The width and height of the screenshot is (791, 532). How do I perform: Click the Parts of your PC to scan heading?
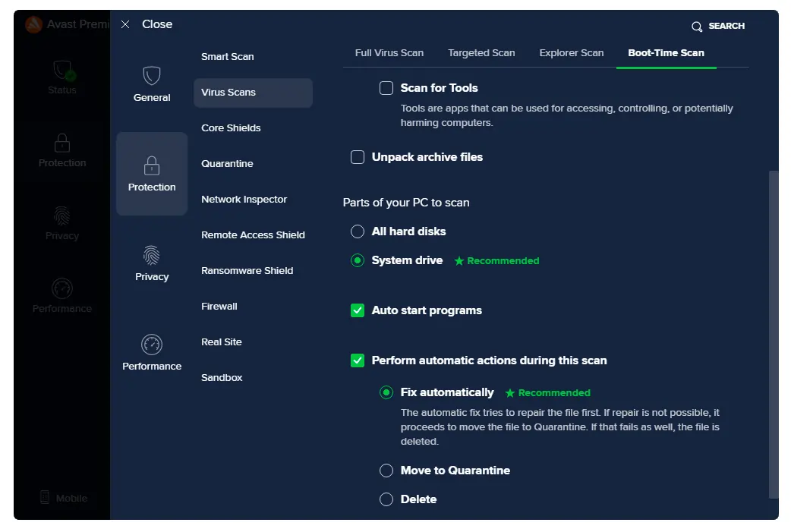[x=406, y=203]
